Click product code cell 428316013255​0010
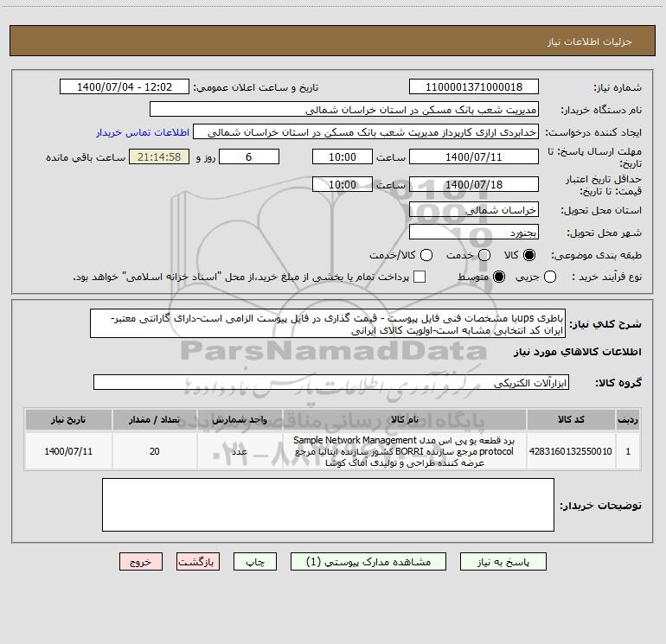This screenshot has height=644, width=666. [x=571, y=451]
